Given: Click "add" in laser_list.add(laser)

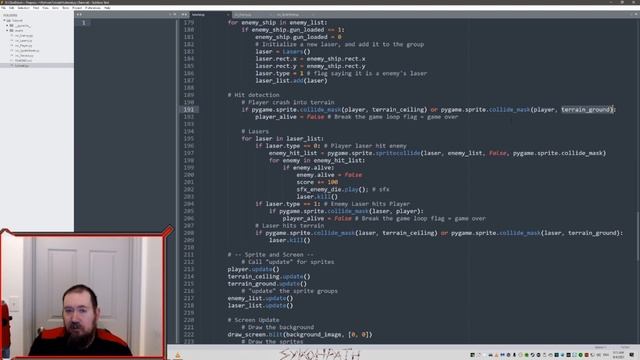Looking at the screenshot, I should click(298, 80).
